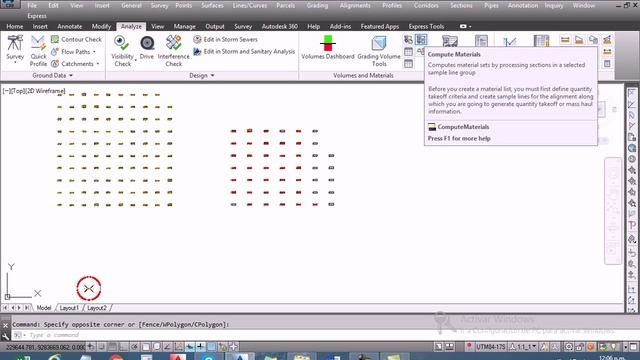
Task: Click the orange area measure icon in ribbon
Action: pos(579,40)
